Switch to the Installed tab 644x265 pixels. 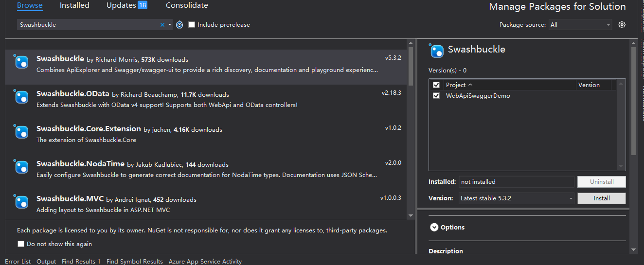tap(74, 5)
